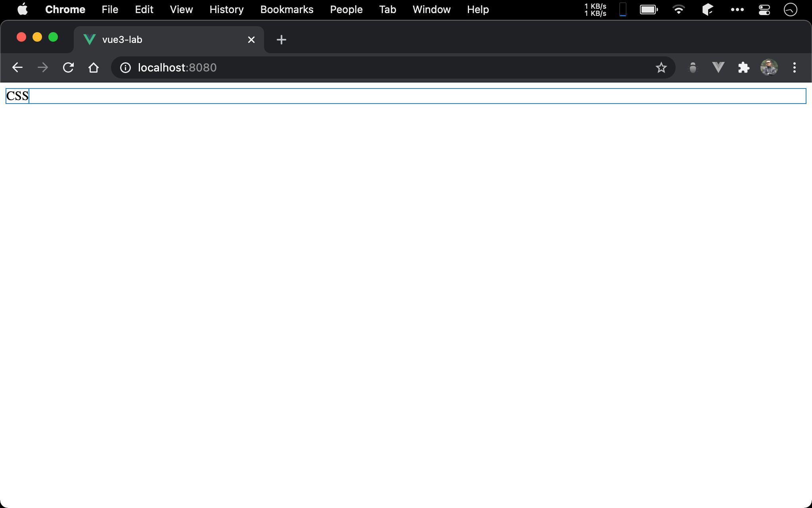The width and height of the screenshot is (812, 508).
Task: Bookmark this page with the star icon
Action: (661, 67)
